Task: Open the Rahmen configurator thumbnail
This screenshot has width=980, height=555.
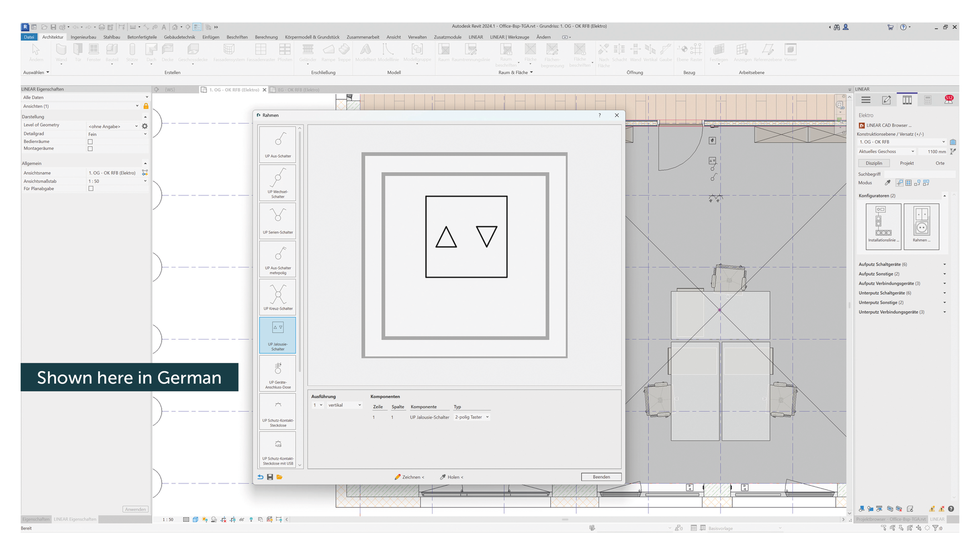Action: click(921, 226)
